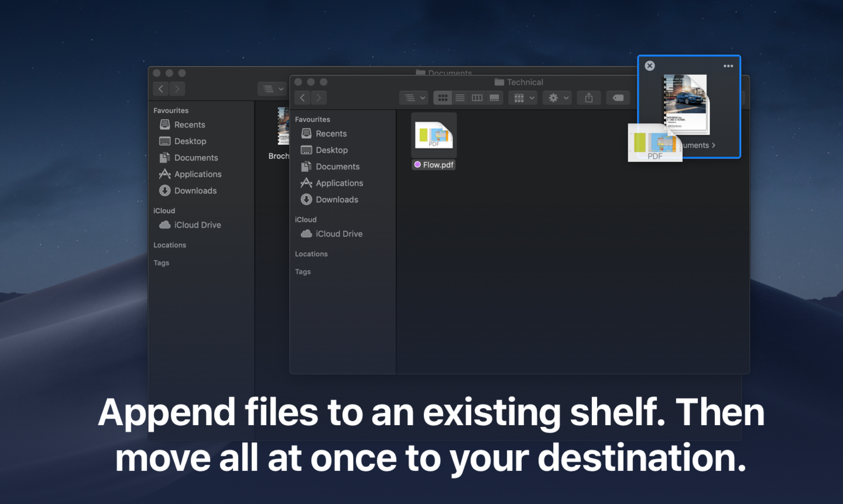Go back in Technical window
This screenshot has height=504, width=843.
coord(302,98)
